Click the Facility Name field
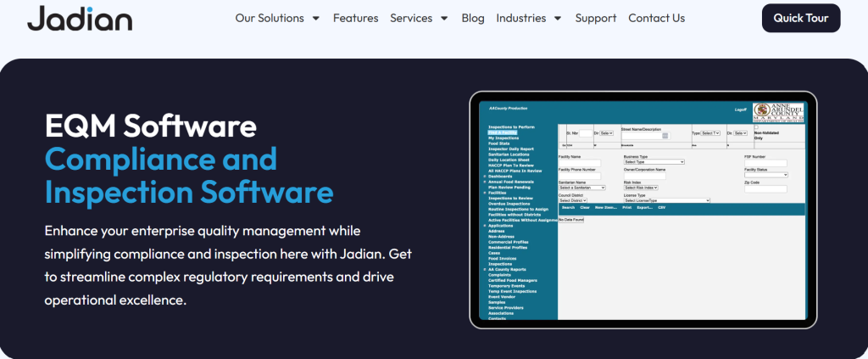 580,163
